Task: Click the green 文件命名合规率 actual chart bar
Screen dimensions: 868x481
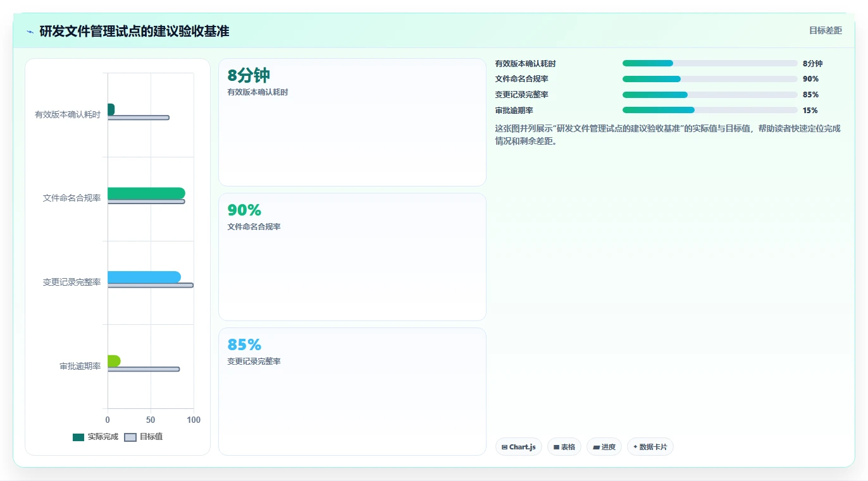Action: click(x=146, y=193)
